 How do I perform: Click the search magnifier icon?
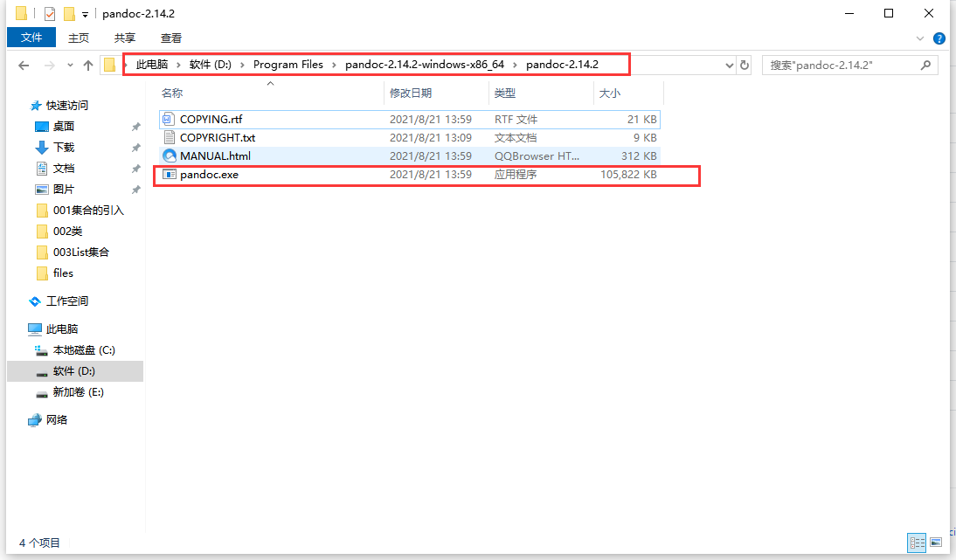point(925,66)
